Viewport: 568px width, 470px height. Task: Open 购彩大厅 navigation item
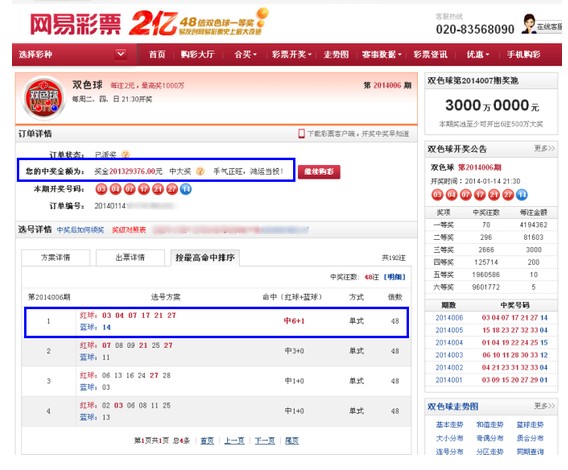click(198, 54)
